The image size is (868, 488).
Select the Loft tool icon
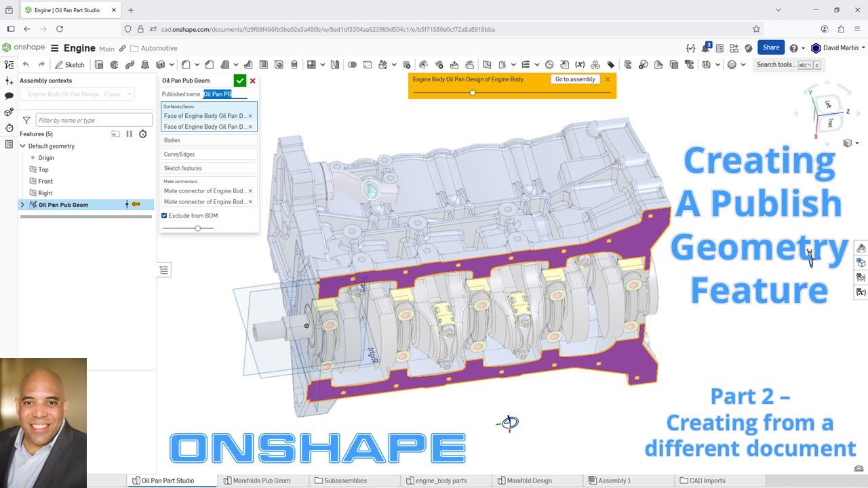click(144, 65)
